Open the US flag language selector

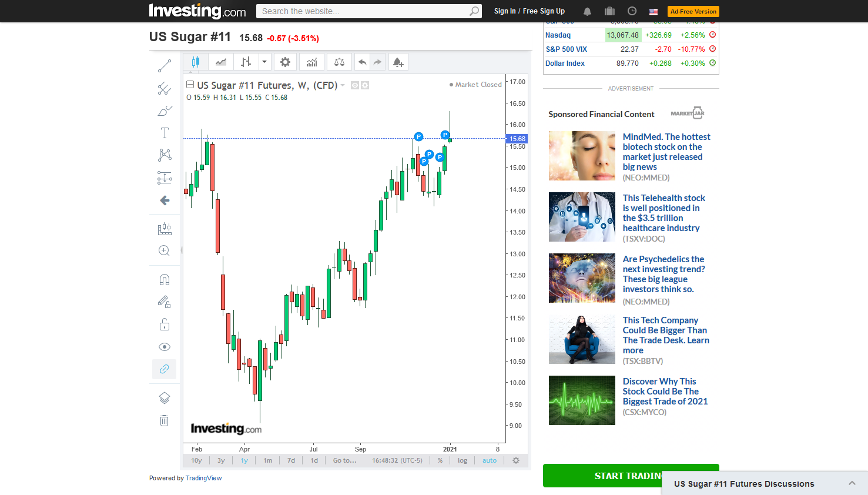[653, 11]
